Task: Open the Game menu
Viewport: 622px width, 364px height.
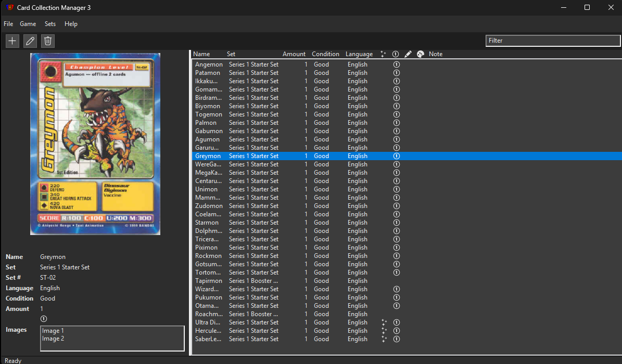Action: [28, 24]
